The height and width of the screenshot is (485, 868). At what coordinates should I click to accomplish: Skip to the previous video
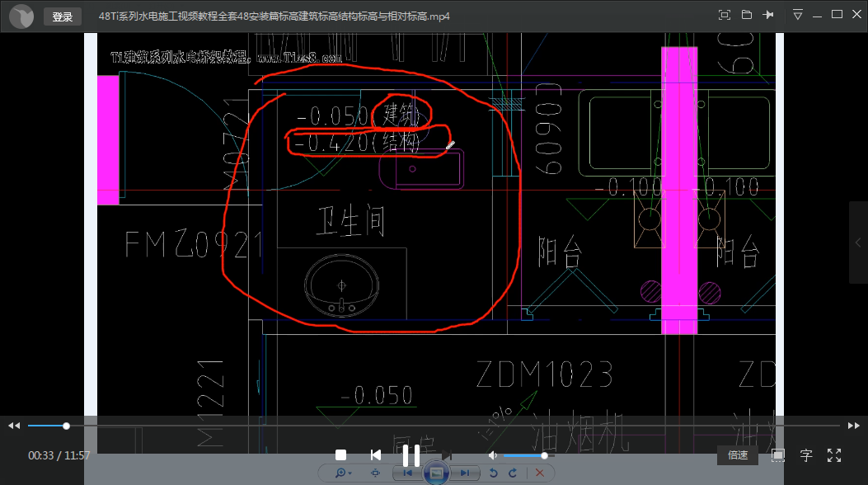(375, 455)
